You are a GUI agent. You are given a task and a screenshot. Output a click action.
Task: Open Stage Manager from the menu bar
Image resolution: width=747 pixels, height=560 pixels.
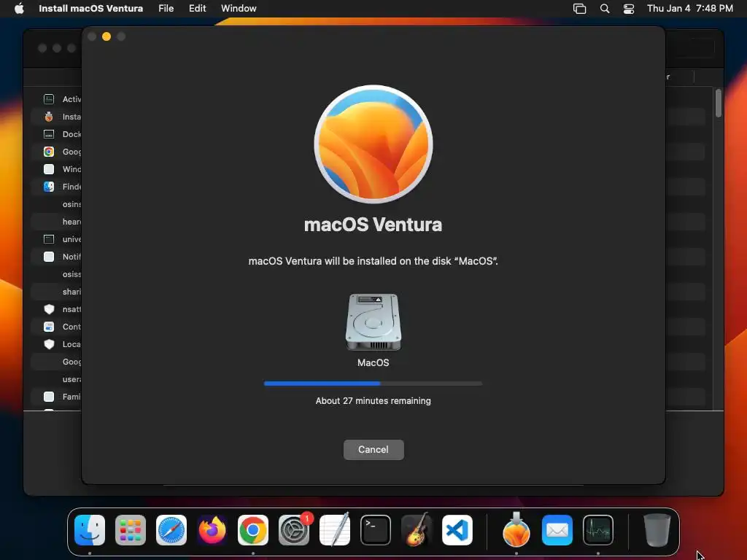click(x=579, y=9)
